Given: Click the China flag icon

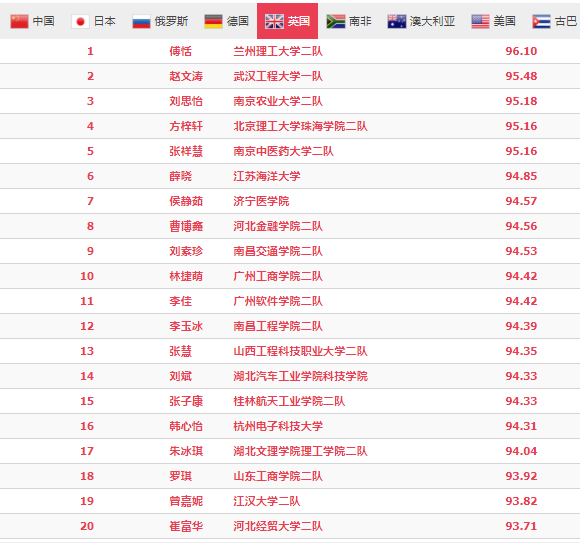Looking at the screenshot, I should [19, 21].
